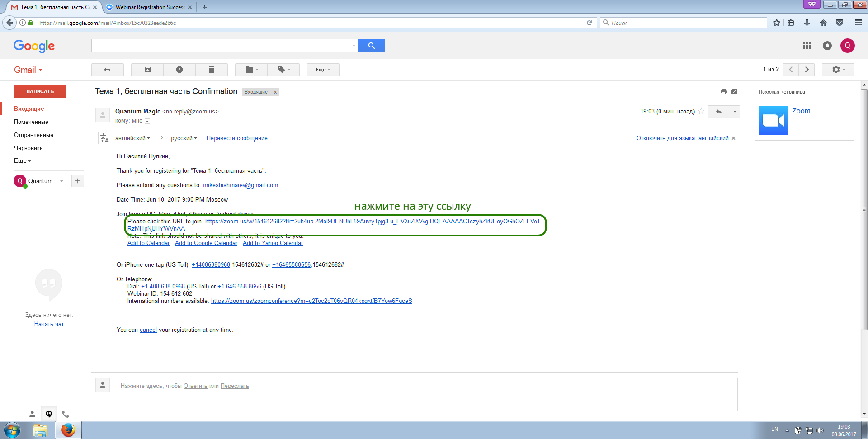Add a new chat with plus button
This screenshot has height=439, width=868.
(x=78, y=181)
